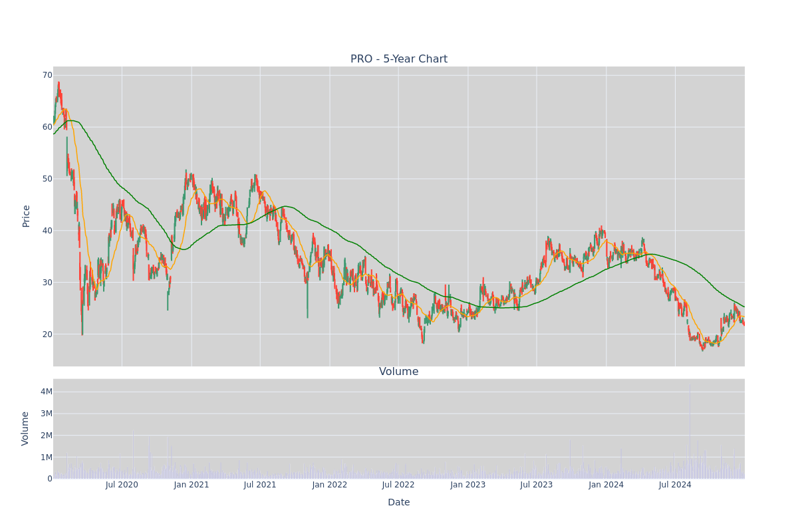The width and height of the screenshot is (798, 532).
Task: Click the price tick label '30'
Action: (47, 283)
